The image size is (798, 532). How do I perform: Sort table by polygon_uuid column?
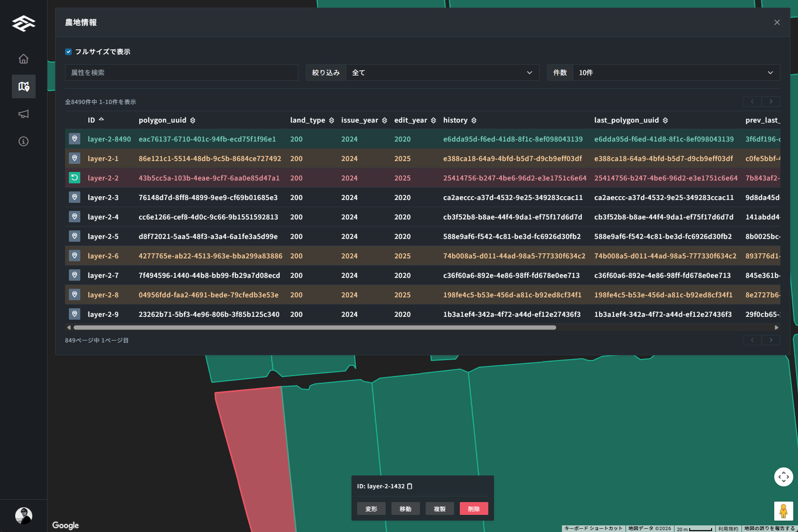(x=192, y=121)
